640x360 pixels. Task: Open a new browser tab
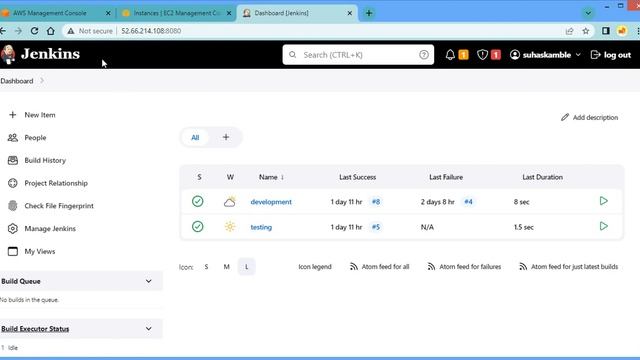(x=369, y=13)
